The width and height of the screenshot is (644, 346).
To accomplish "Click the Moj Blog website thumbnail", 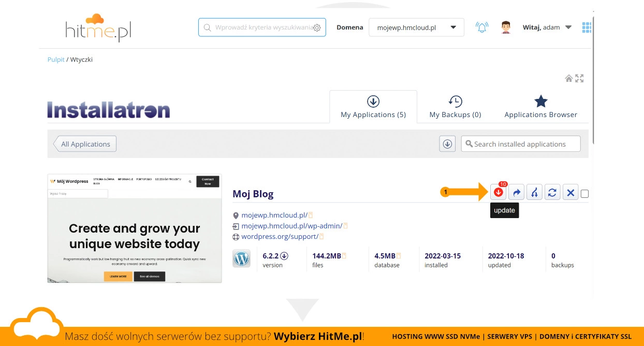I will [x=135, y=228].
